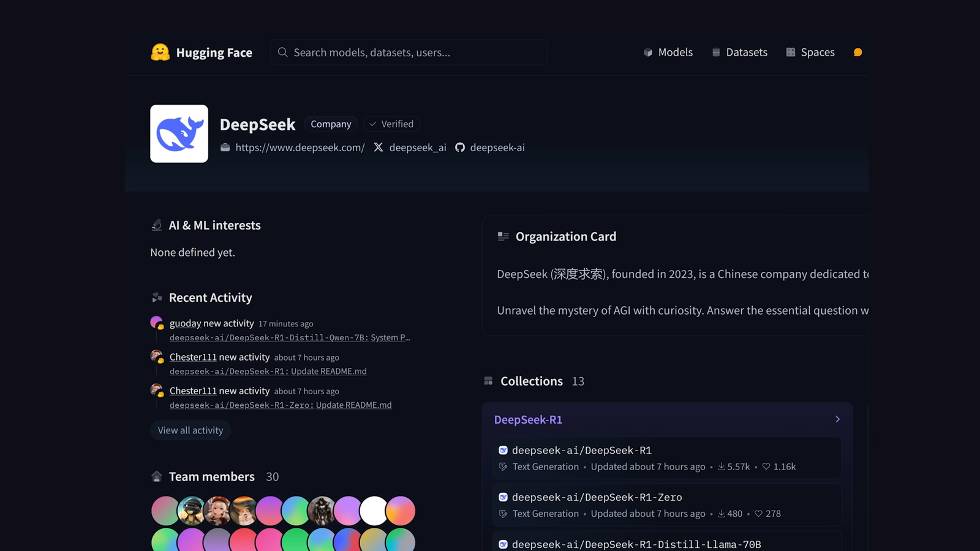The width and height of the screenshot is (980, 551).
Task: Click the Collections icon
Action: (x=488, y=381)
